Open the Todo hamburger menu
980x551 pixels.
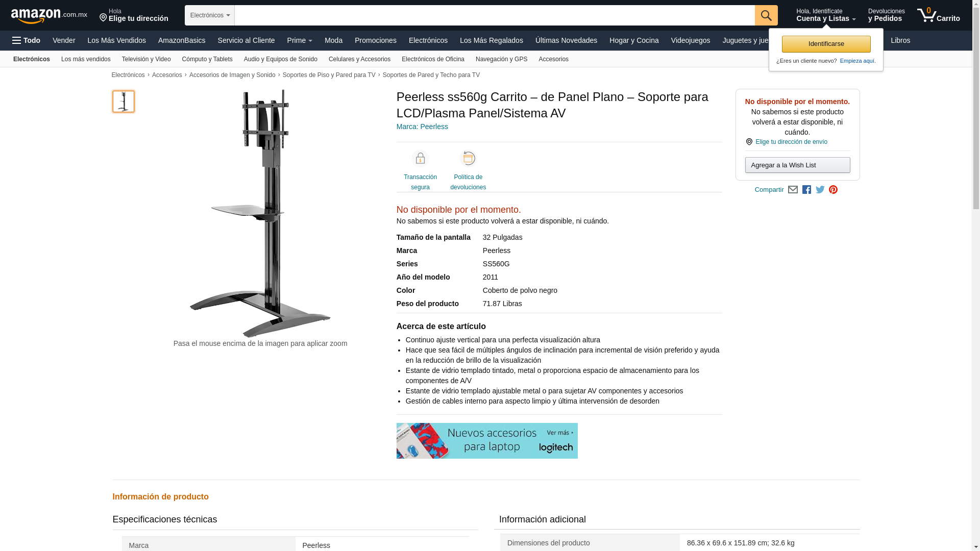[27, 40]
